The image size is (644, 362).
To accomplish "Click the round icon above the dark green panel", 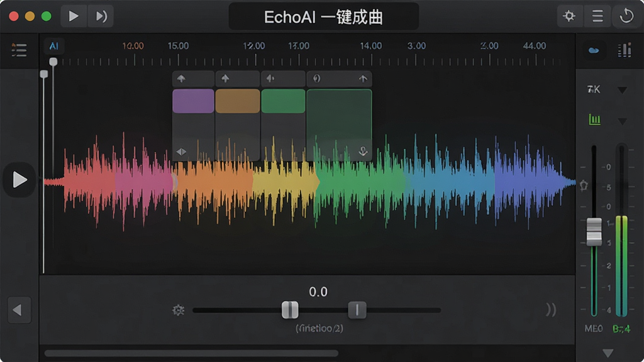I will coord(316,79).
